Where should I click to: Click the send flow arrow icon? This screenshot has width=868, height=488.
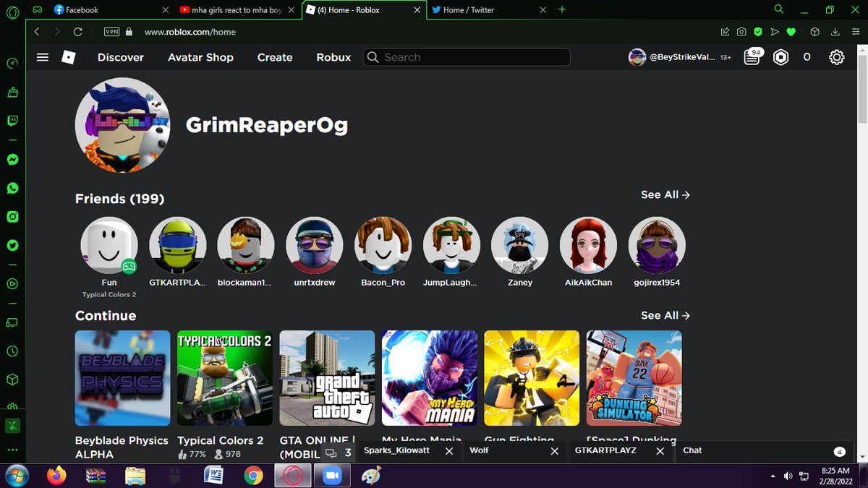(x=775, y=32)
